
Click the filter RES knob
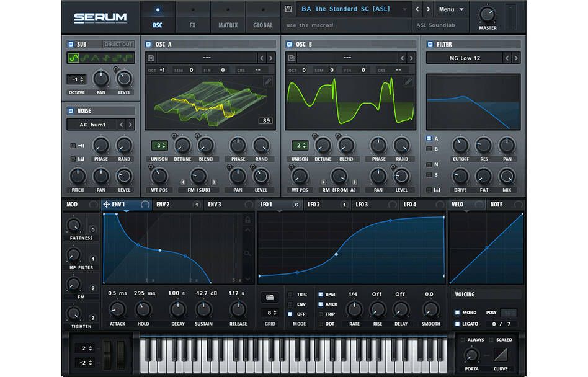click(483, 145)
